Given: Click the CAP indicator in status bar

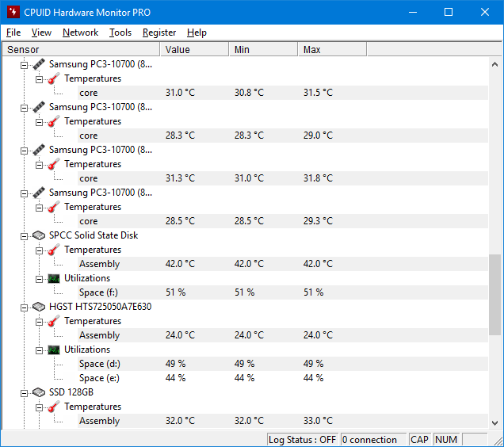Looking at the screenshot, I should point(419,440).
